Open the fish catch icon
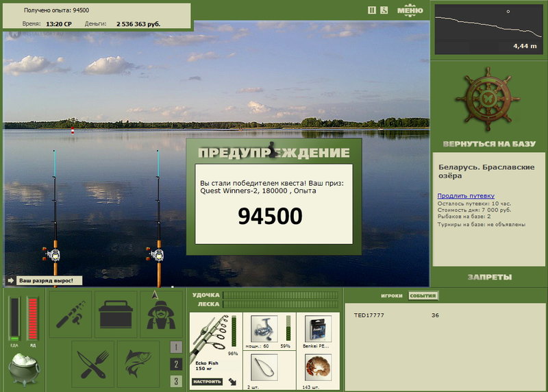Viewport: 548px width, 392px height. (138, 364)
